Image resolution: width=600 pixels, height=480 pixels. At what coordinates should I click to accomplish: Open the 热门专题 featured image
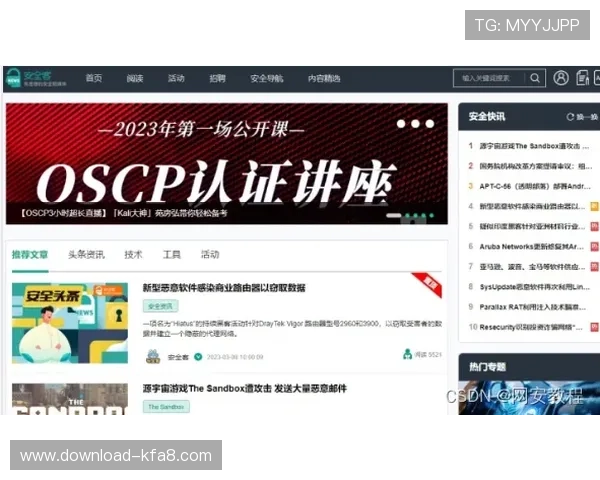529,398
